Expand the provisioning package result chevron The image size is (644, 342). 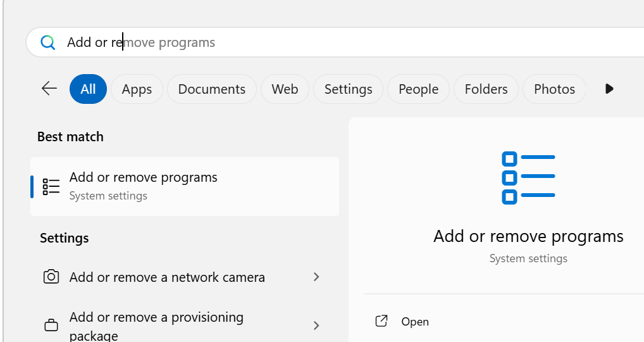(x=316, y=326)
